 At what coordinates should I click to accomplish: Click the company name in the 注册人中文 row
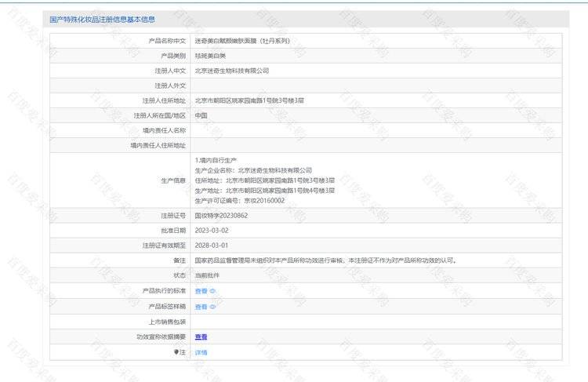(231, 71)
